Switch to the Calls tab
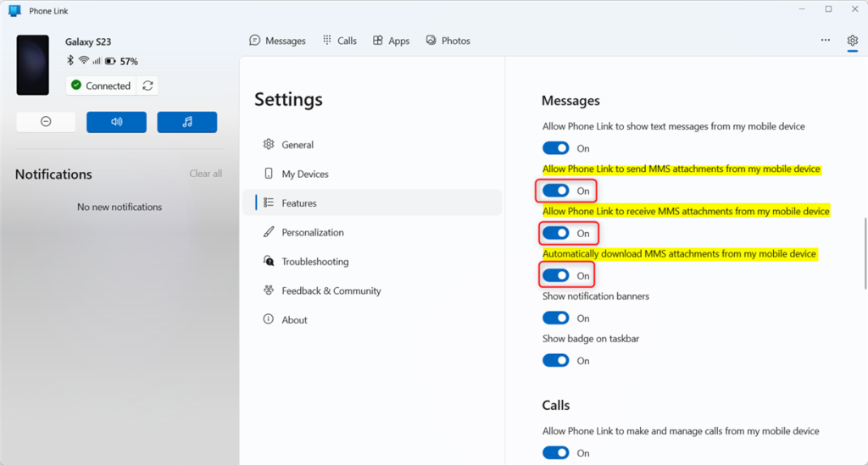 point(340,41)
